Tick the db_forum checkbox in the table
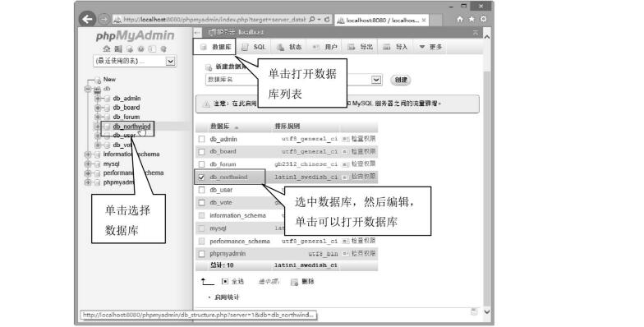 tap(202, 164)
